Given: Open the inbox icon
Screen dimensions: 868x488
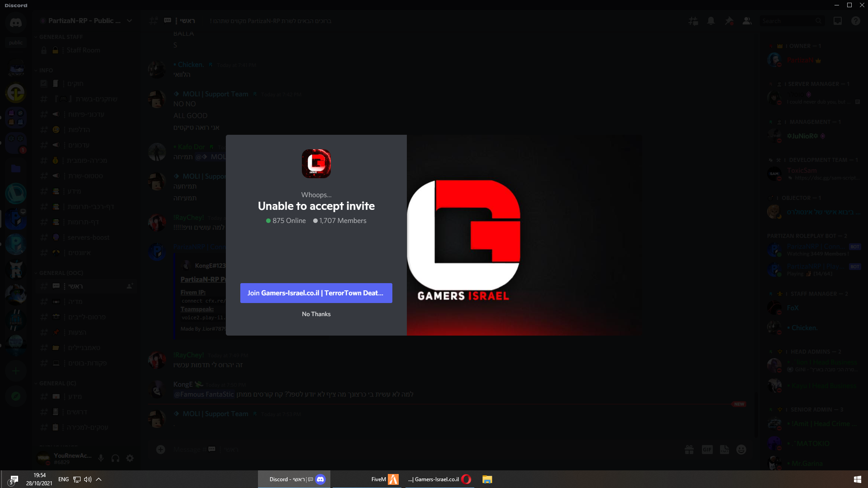Looking at the screenshot, I should tap(838, 21).
